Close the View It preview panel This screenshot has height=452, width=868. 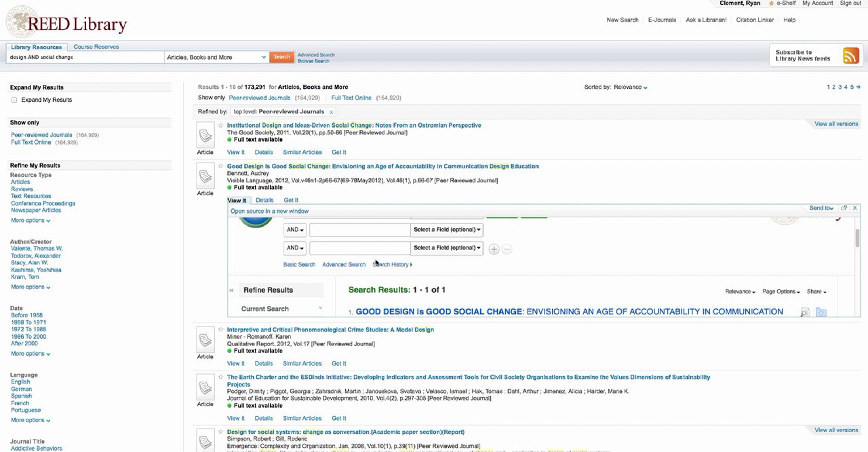[855, 208]
